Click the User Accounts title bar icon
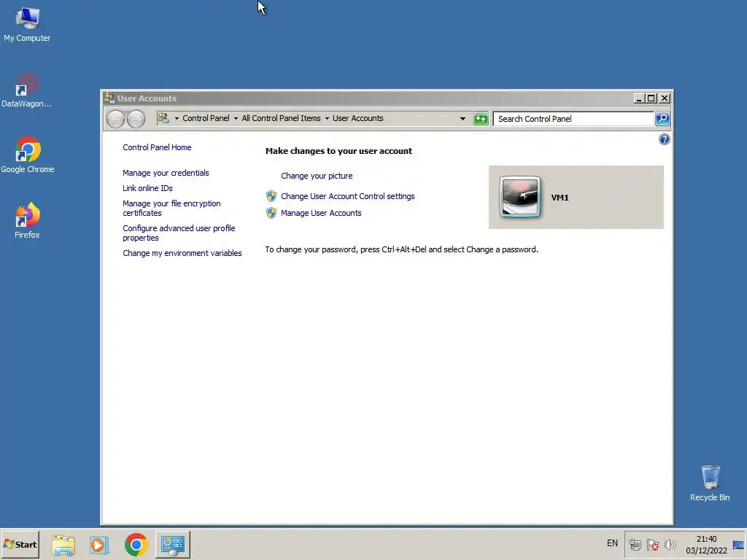747x560 pixels. click(109, 98)
